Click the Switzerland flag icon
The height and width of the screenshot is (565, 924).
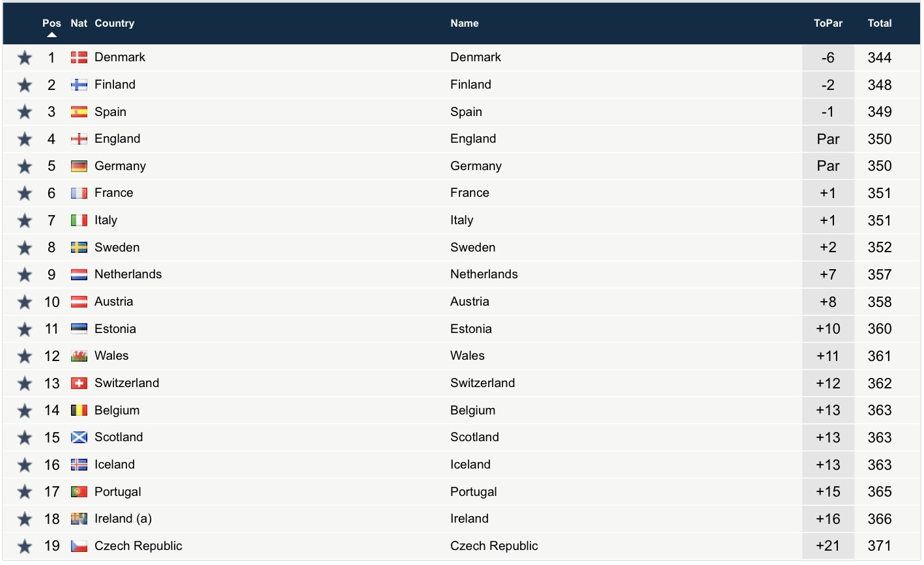coord(79,383)
